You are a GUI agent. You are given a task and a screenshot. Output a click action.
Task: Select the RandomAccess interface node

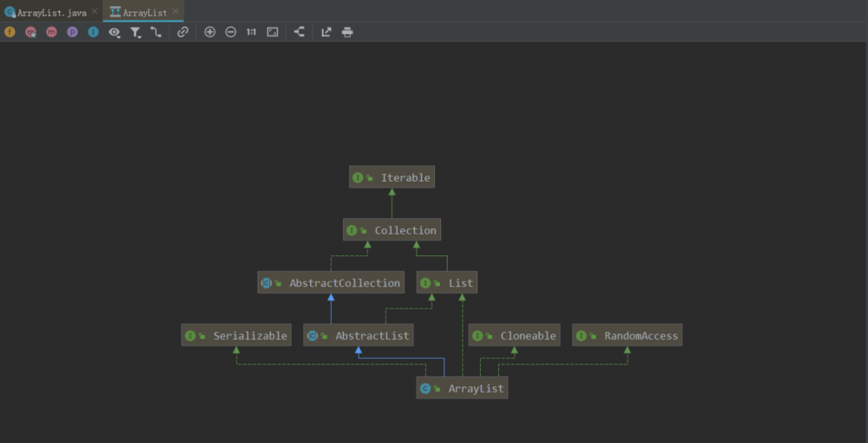[x=627, y=336]
